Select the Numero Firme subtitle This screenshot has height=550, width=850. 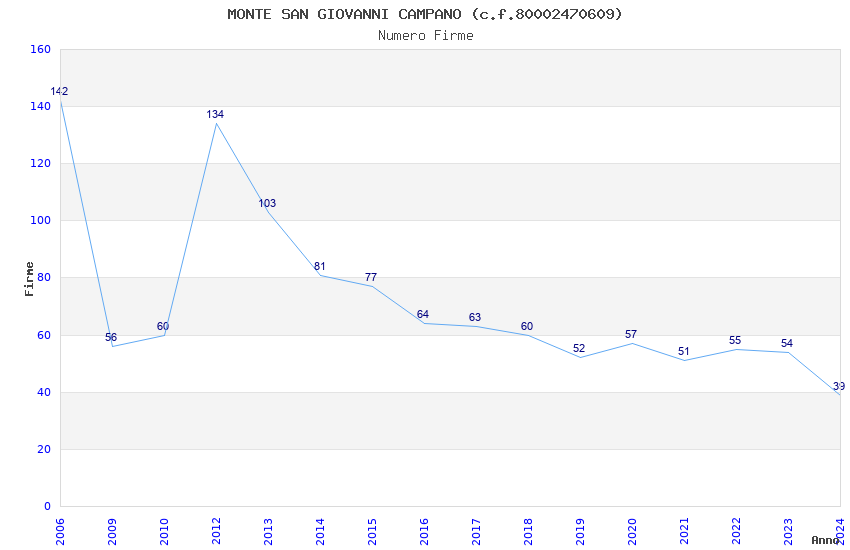426,36
